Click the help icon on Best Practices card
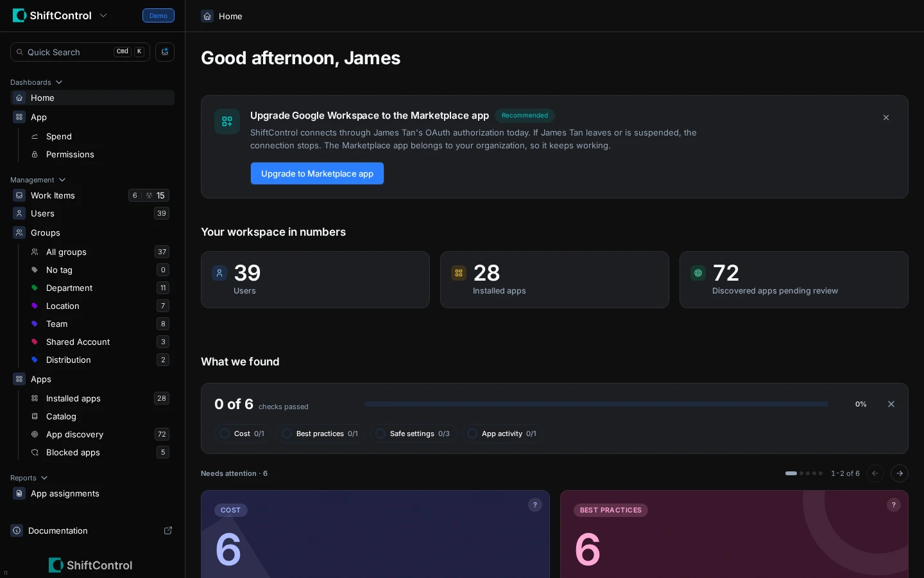This screenshot has width=924, height=578. (894, 505)
